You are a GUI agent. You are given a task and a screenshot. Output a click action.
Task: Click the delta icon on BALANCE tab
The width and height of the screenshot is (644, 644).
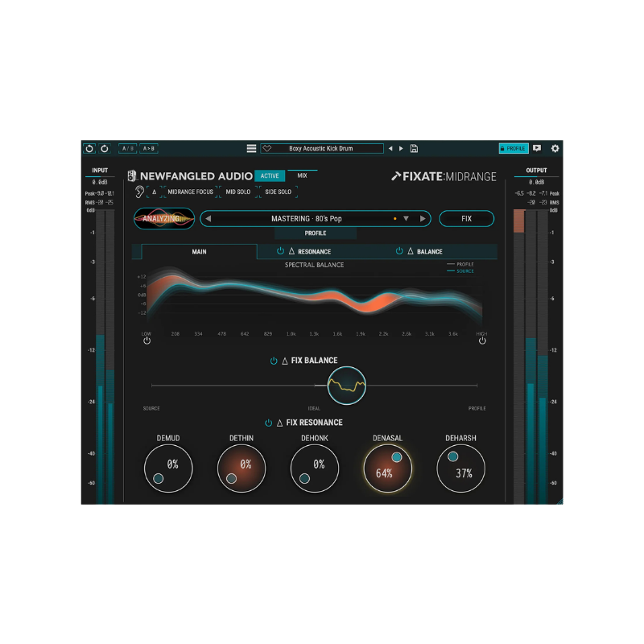[411, 251]
